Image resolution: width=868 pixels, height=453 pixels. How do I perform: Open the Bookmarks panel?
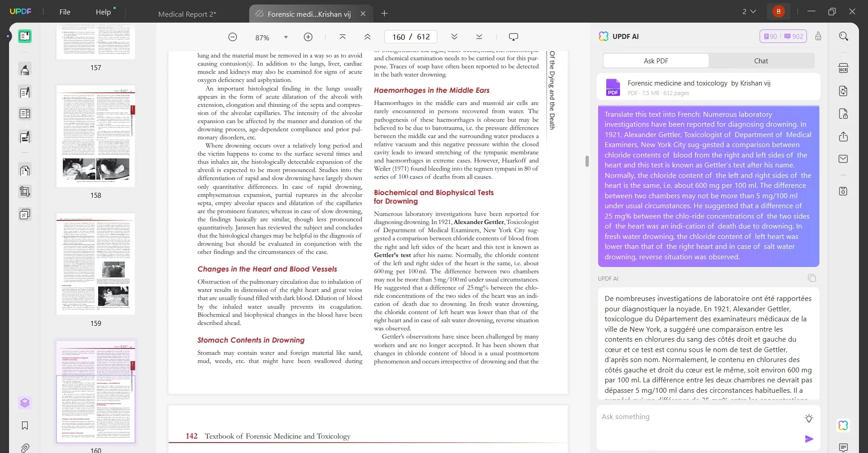[25, 425]
